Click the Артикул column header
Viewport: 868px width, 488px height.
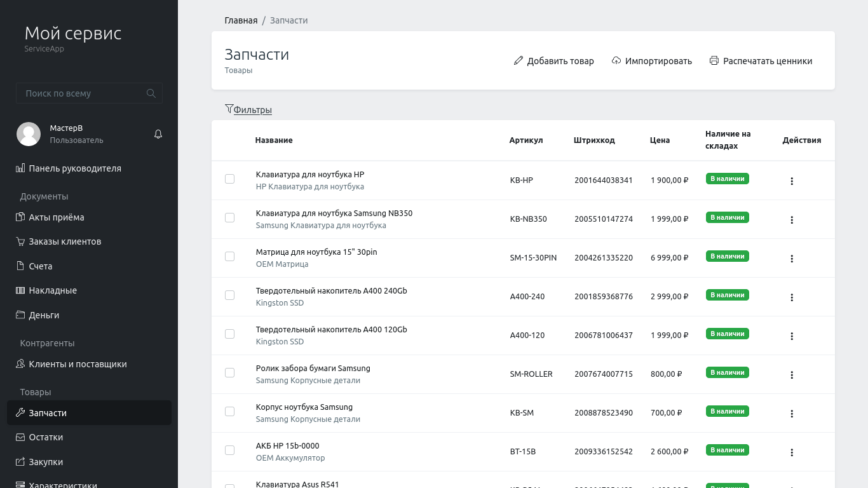(x=526, y=140)
